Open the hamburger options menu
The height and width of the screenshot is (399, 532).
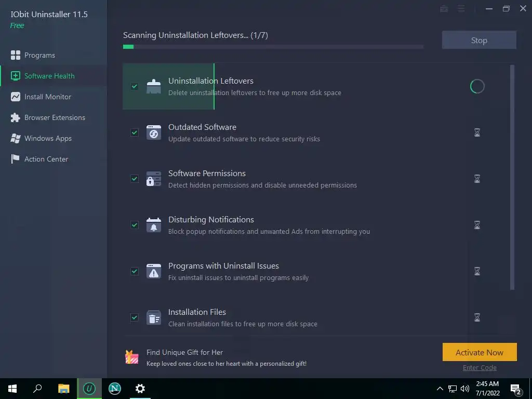(461, 9)
